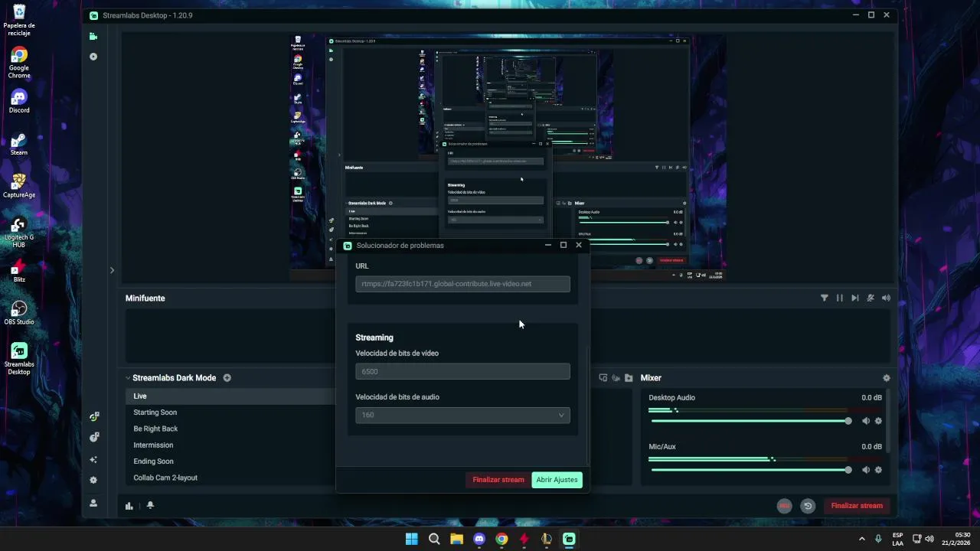
Task: Adjust the Mic/Aux volume slider
Action: tap(750, 470)
